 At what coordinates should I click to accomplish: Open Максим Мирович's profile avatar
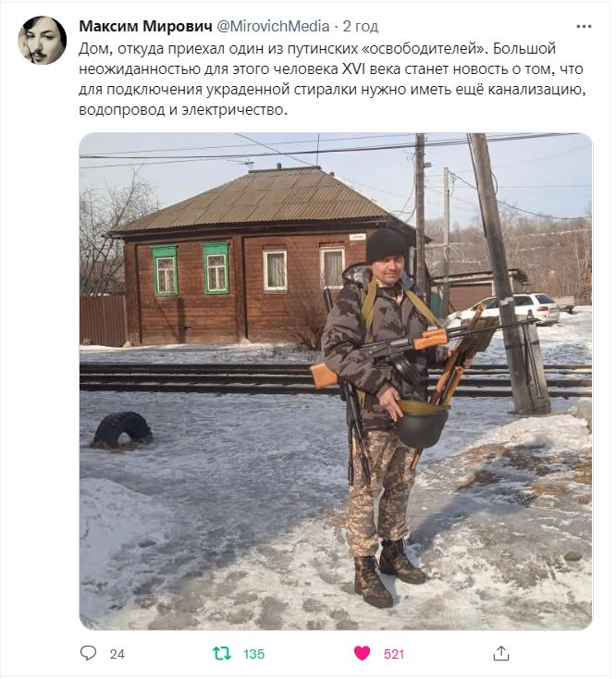[42, 41]
